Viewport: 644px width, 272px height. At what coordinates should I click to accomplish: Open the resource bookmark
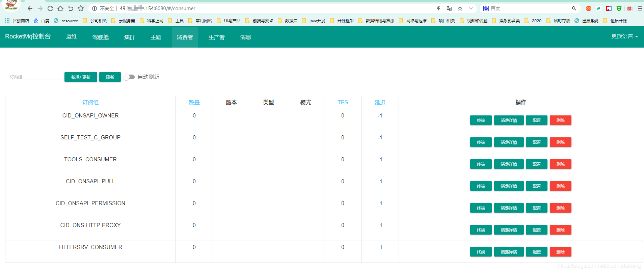(66, 21)
